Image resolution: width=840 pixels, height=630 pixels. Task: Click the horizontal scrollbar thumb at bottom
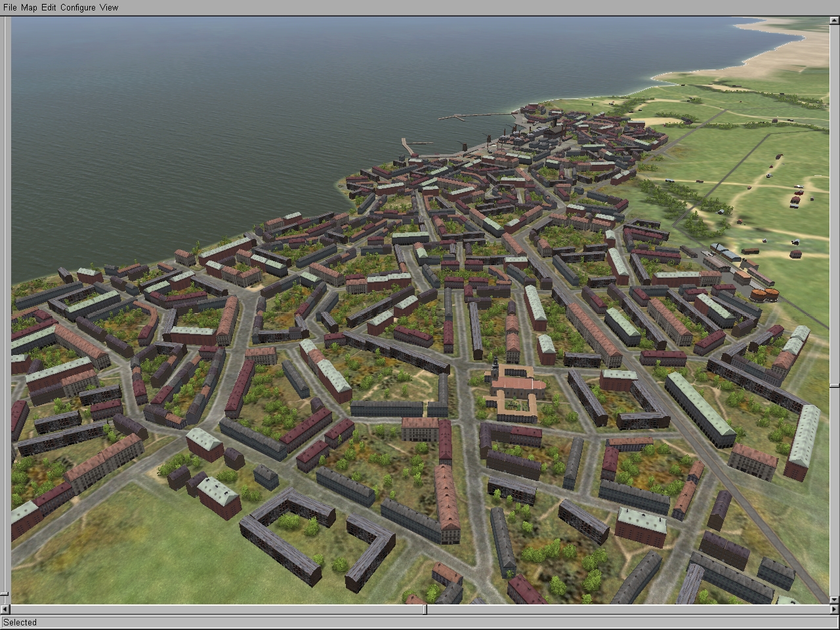425,610
